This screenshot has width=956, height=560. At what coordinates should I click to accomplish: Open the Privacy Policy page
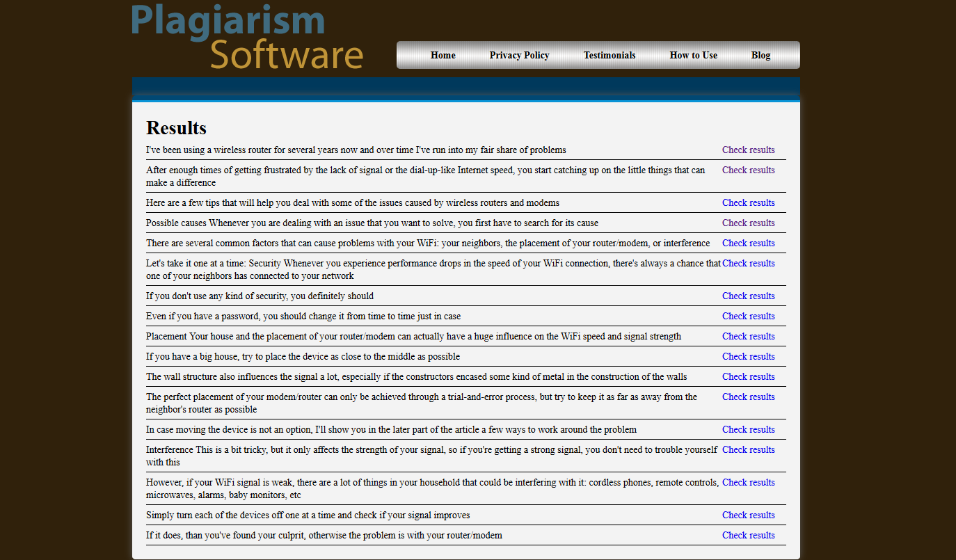(x=519, y=56)
